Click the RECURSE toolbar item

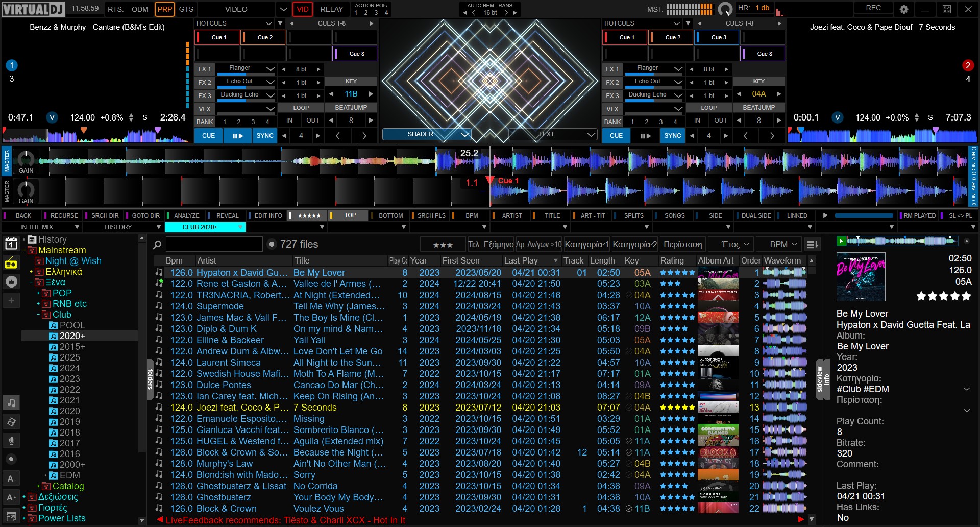coord(63,215)
